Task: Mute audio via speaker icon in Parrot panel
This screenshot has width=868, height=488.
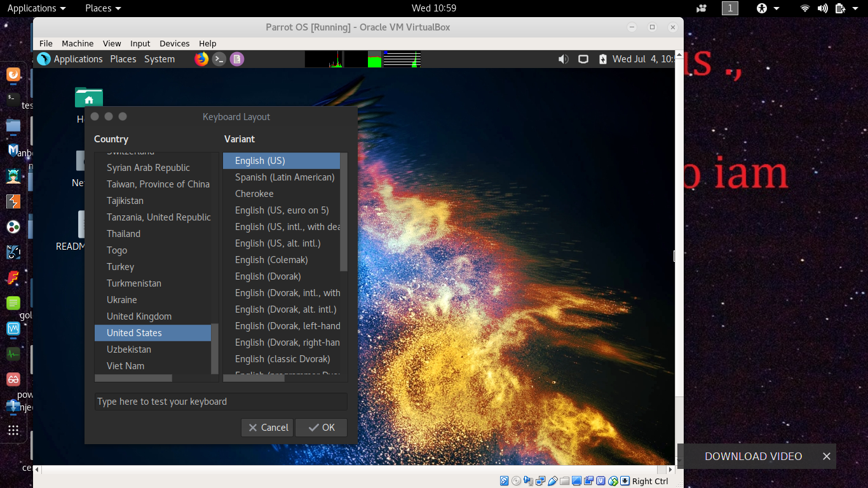Action: point(563,58)
